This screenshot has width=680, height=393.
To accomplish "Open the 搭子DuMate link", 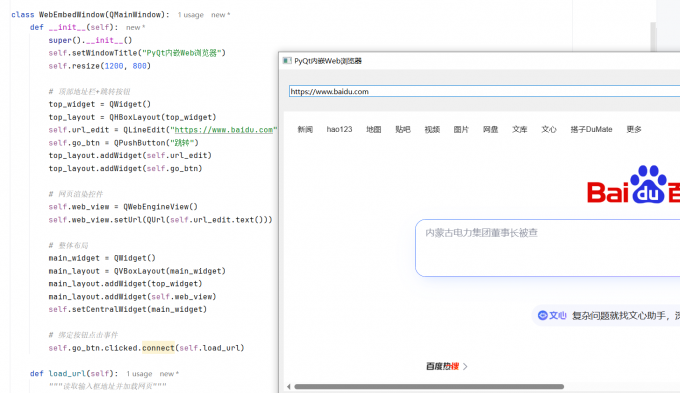I will pos(591,129).
